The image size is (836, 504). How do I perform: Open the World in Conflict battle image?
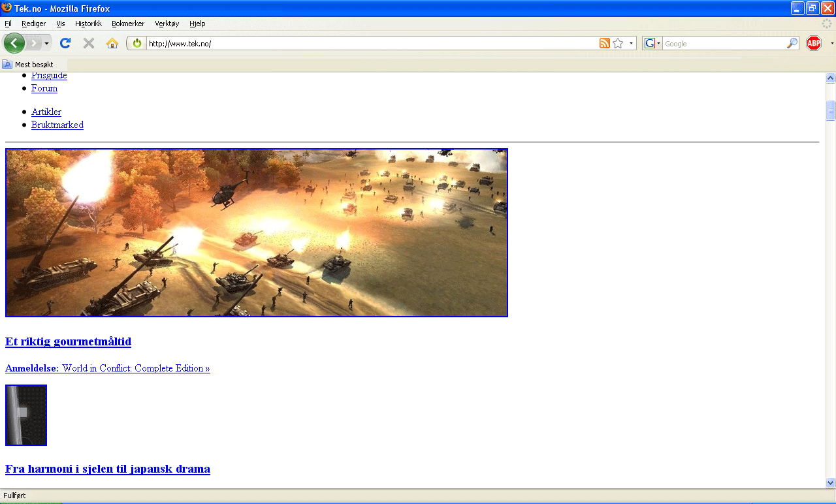pos(257,233)
